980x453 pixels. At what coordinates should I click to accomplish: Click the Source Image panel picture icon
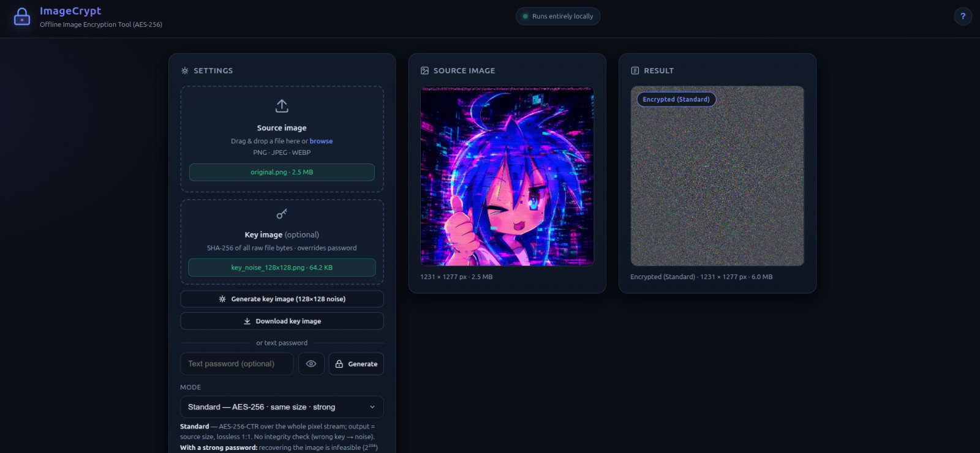coord(424,71)
